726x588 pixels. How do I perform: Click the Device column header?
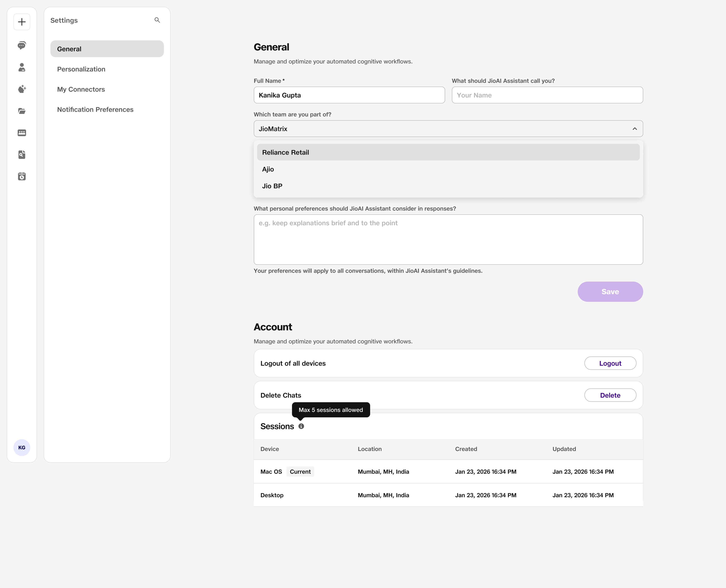point(270,449)
